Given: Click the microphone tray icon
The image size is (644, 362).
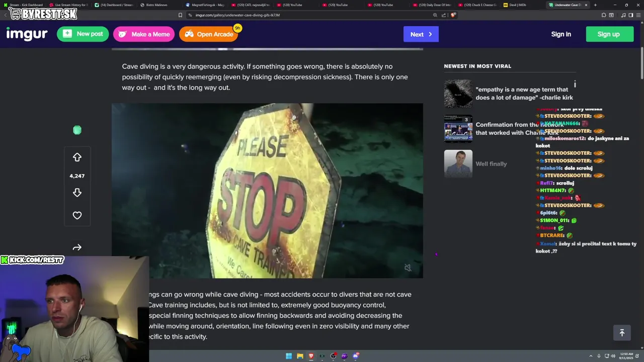Looking at the screenshot, I should (x=599, y=356).
